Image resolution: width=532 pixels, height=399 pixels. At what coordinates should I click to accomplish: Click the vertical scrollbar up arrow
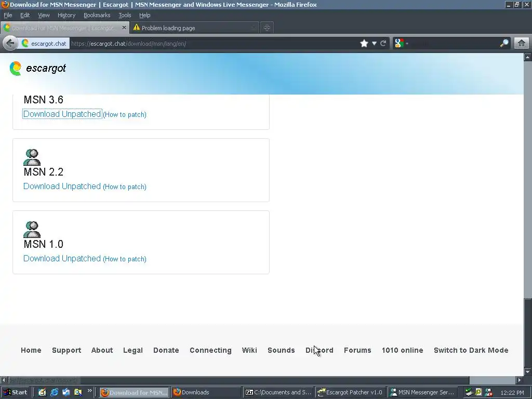(x=528, y=57)
